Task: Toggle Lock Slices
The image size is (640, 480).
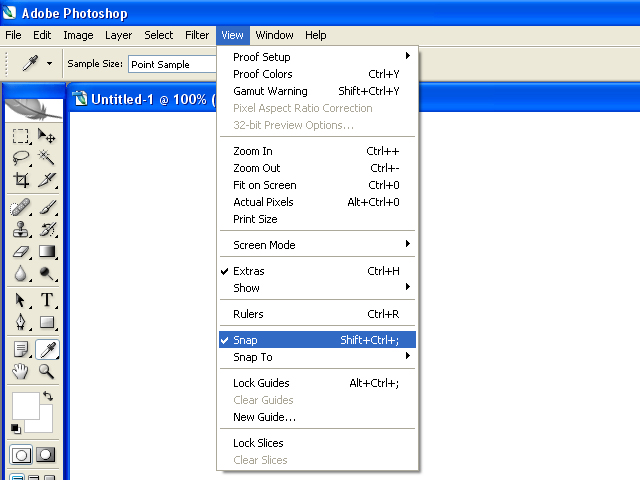Action: click(317, 443)
